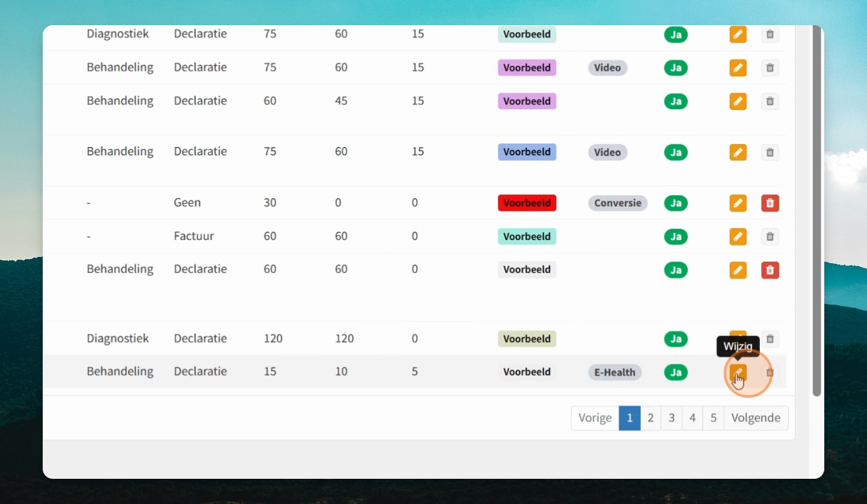Click the Ja badge in Factuur row
This screenshot has height=504, width=867.
pyautogui.click(x=676, y=237)
